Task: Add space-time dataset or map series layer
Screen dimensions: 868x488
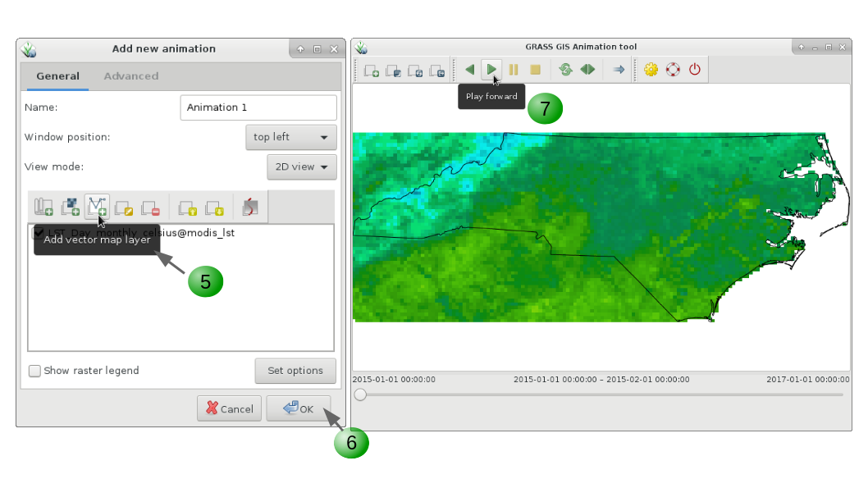Action: click(43, 208)
